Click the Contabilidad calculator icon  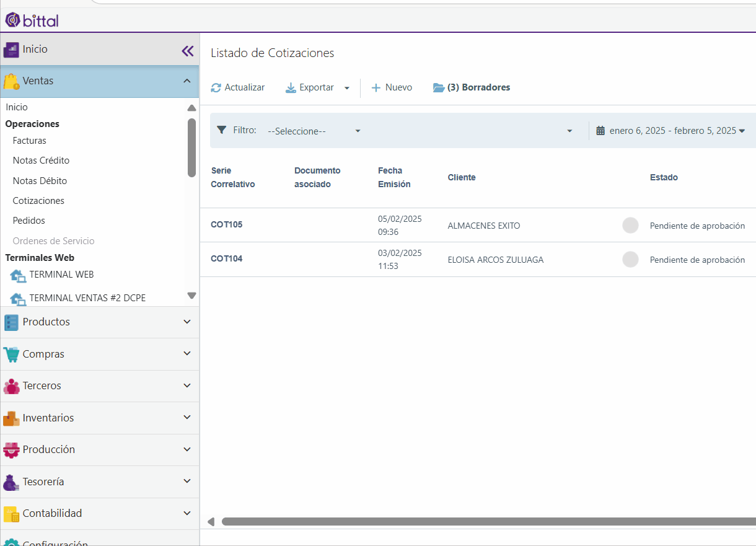(x=11, y=514)
